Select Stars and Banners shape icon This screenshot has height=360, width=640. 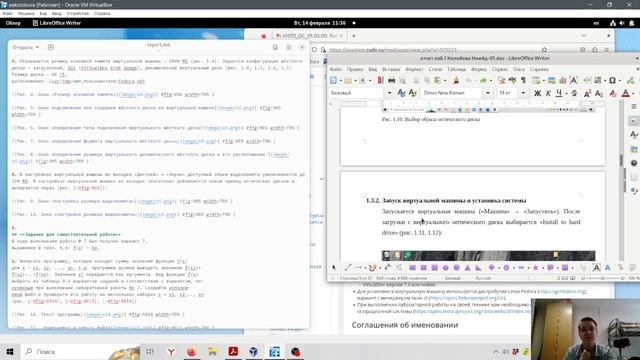pyautogui.click(x=536, y=267)
